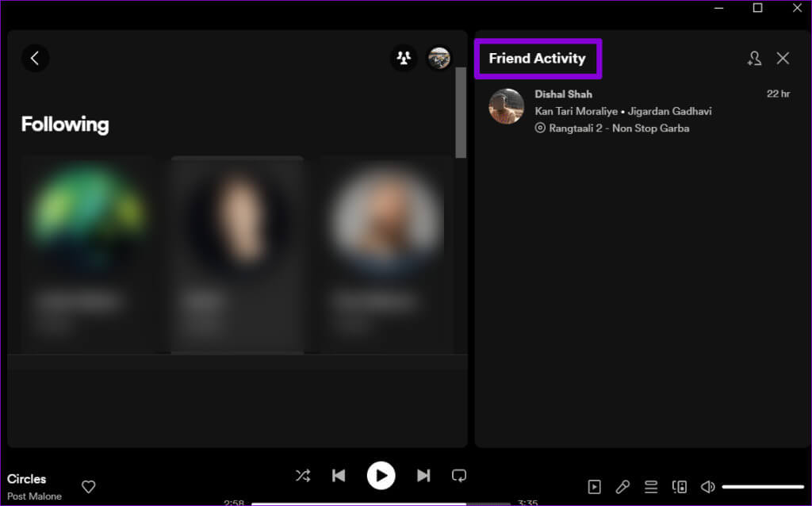Viewport: 812px width, 506px height.
Task: Open the Circles track title
Action: (26, 479)
